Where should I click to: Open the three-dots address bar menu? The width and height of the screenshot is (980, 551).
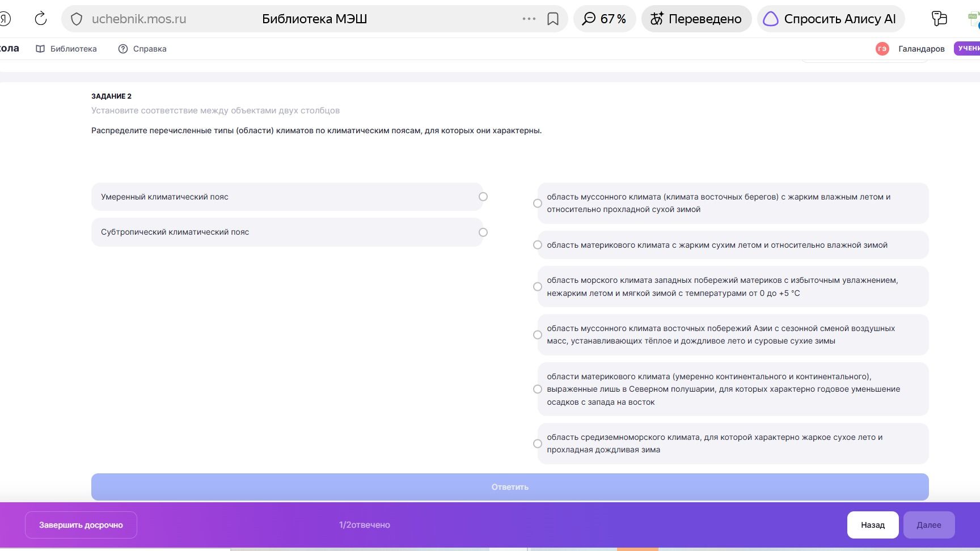(x=529, y=19)
